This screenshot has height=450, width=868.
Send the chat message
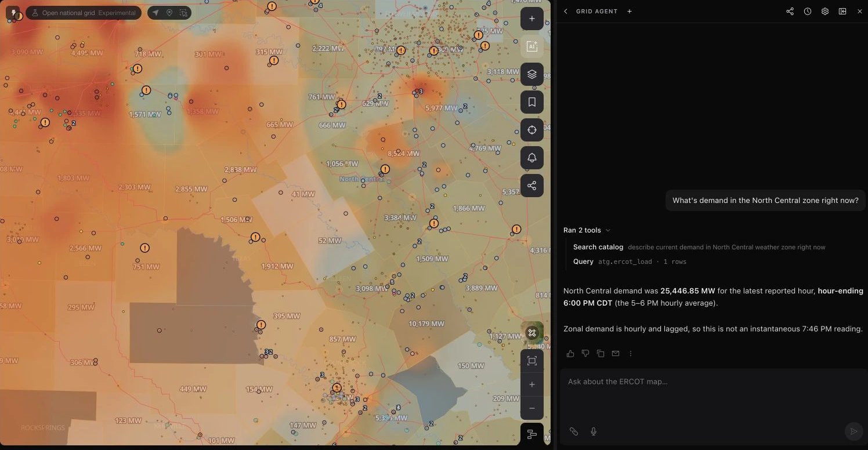[x=853, y=431]
